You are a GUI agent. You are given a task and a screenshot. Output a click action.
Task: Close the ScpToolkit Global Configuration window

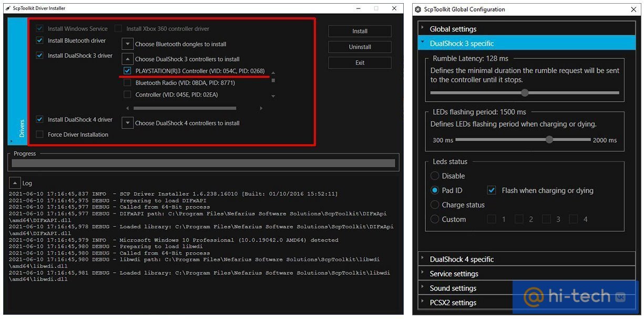point(633,9)
